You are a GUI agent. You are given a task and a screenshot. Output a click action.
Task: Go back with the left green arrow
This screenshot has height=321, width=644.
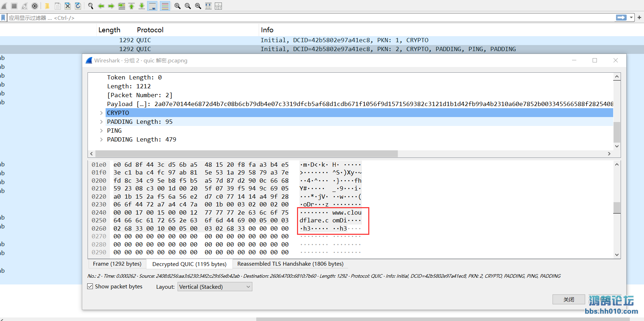tap(101, 6)
